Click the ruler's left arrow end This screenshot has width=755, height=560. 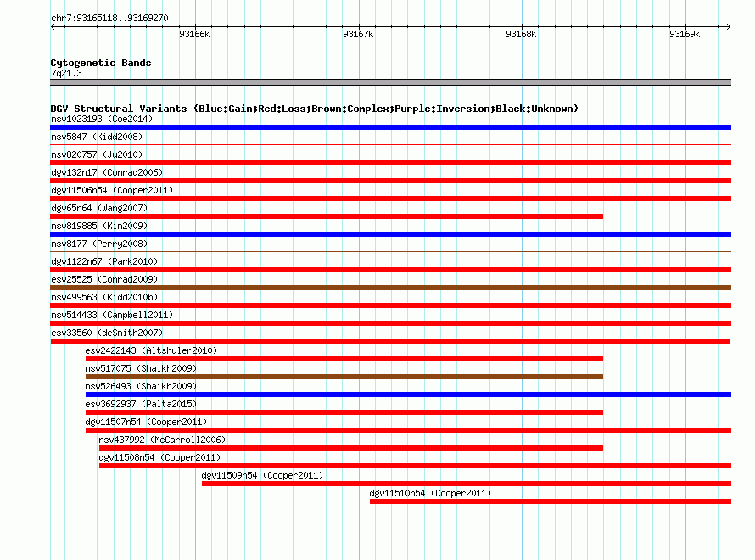pos(53,26)
